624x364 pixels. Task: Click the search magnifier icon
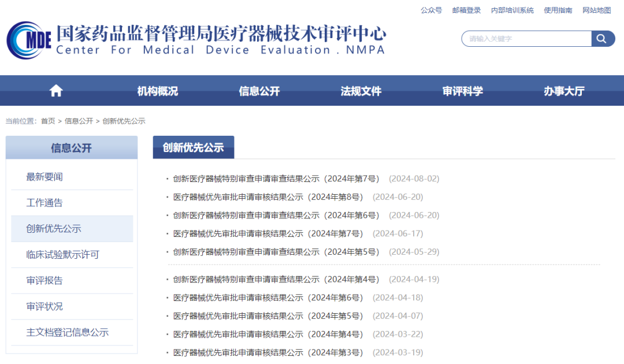(x=602, y=38)
